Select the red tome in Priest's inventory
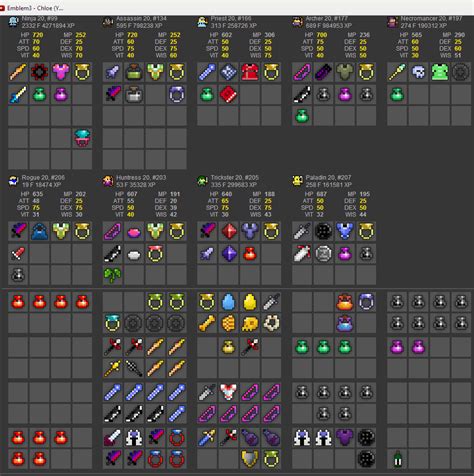The width and height of the screenshot is (474, 476). tap(229, 95)
